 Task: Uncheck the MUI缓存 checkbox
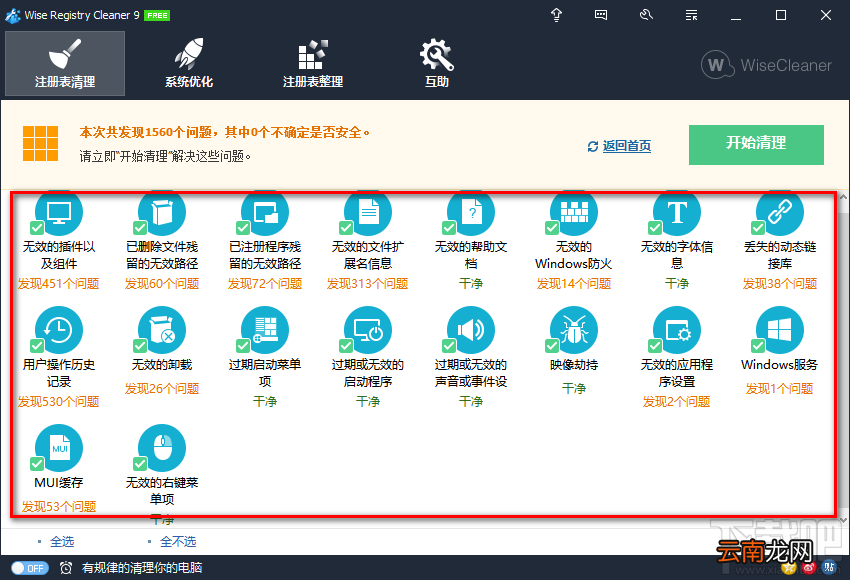[x=37, y=463]
